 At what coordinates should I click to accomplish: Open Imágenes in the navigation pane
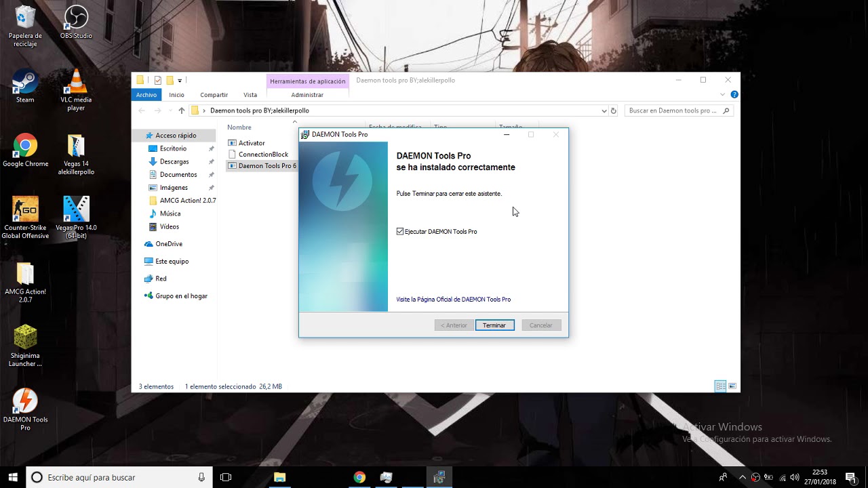coord(174,187)
